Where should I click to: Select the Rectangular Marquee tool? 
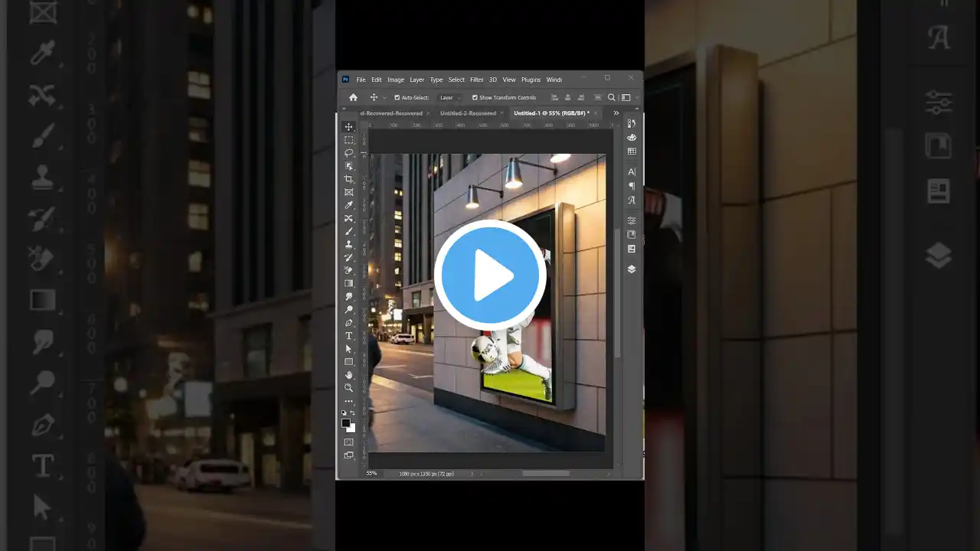(x=349, y=140)
